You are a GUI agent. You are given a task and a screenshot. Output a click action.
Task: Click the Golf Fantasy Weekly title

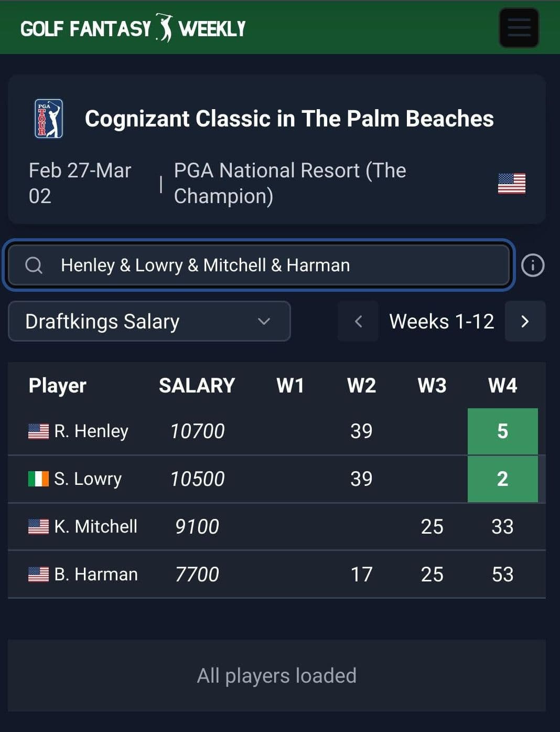point(133,28)
